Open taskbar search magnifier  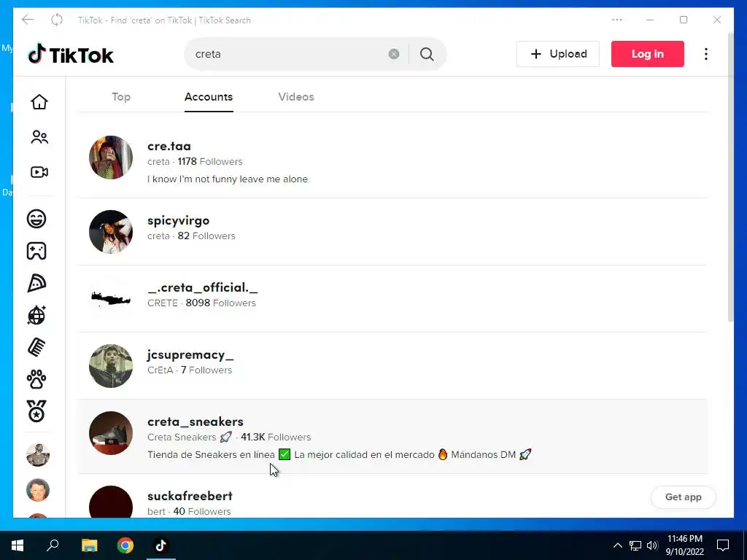tap(53, 545)
